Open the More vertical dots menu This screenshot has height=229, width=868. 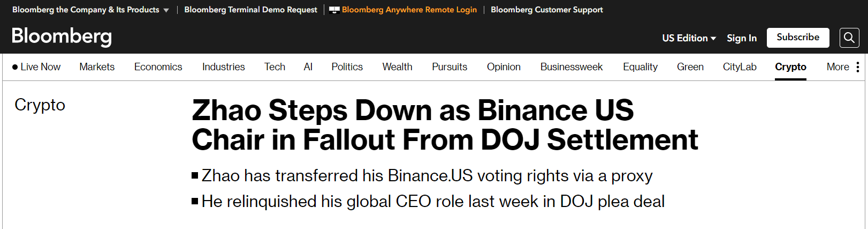(x=857, y=67)
